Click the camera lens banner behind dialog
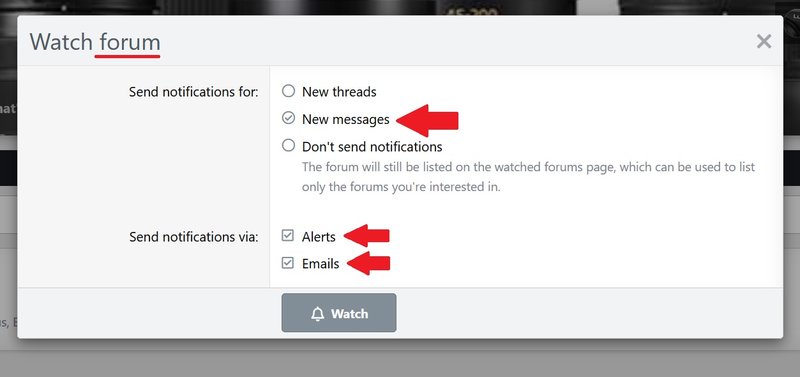The height and width of the screenshot is (377, 800). click(x=400, y=7)
